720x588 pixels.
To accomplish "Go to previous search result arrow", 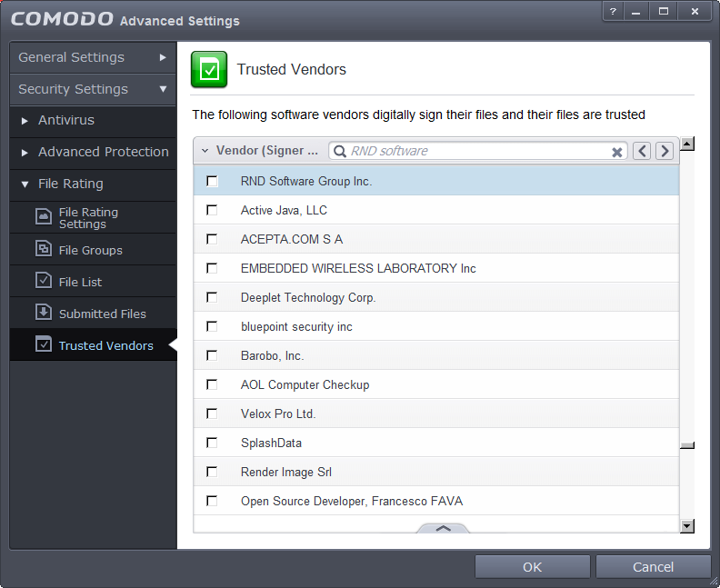I will click(642, 151).
